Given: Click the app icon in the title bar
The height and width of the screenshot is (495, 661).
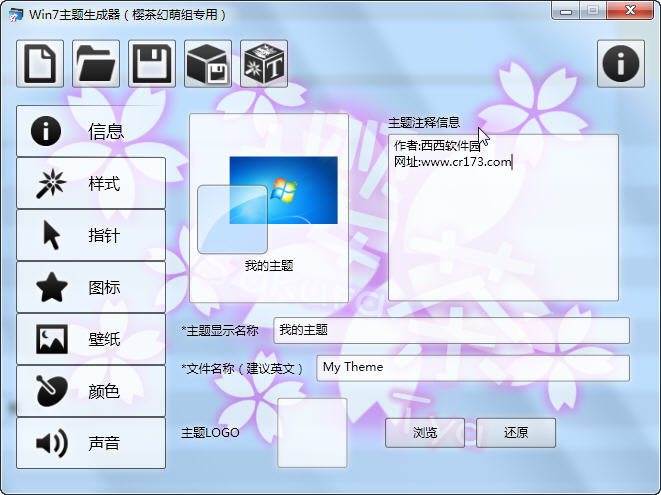Looking at the screenshot, I should click(x=16, y=15).
